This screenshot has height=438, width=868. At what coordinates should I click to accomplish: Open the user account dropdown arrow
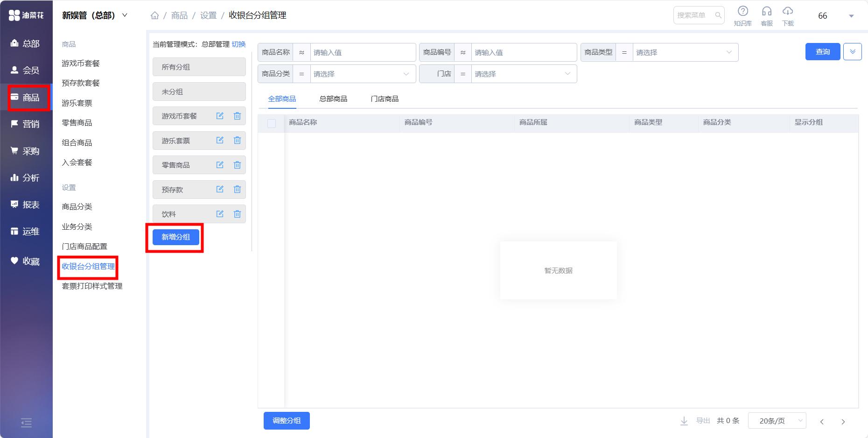(851, 16)
